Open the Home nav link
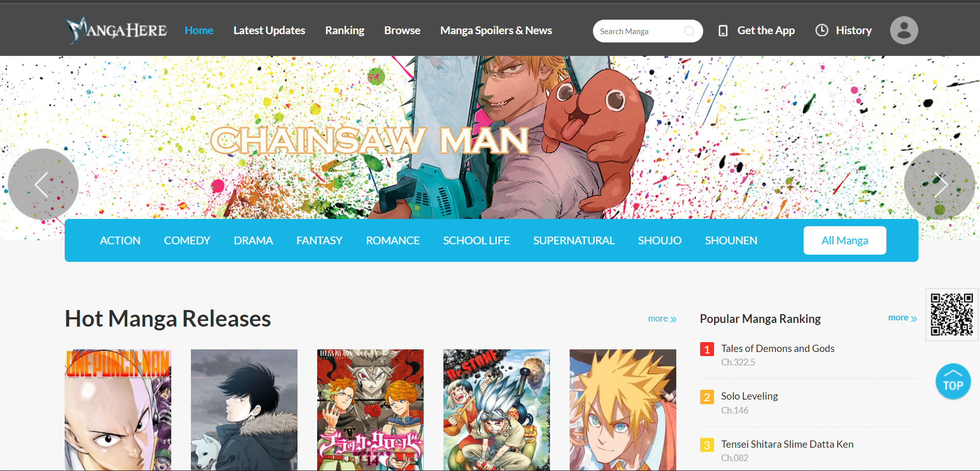 [199, 31]
